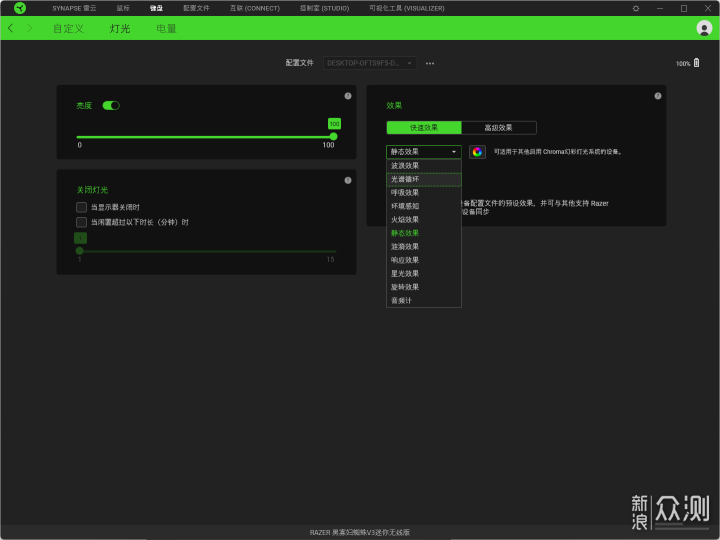Select 火焰效果 from the effect list
This screenshot has height=540, width=720.
coord(423,220)
